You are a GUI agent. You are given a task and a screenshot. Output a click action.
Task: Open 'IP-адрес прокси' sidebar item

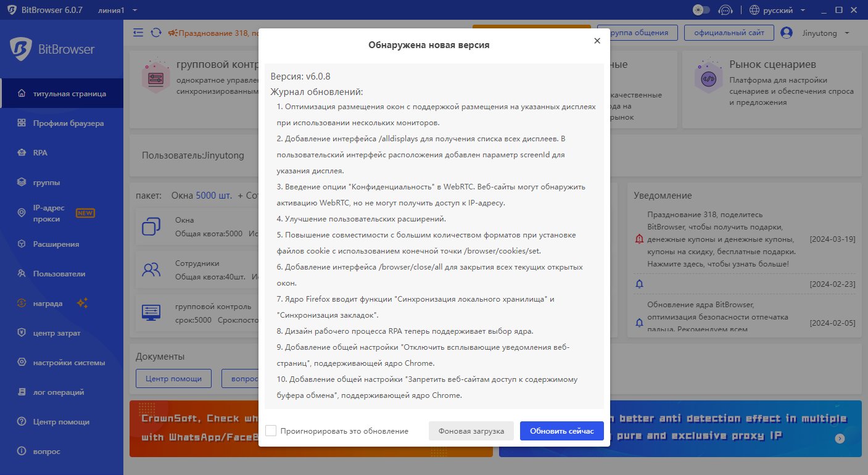coord(62,213)
